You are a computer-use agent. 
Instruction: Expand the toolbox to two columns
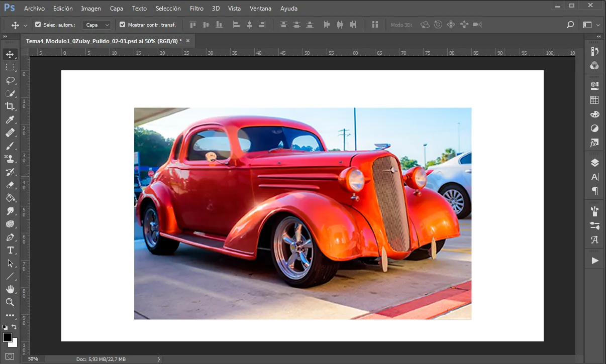pyautogui.click(x=5, y=37)
